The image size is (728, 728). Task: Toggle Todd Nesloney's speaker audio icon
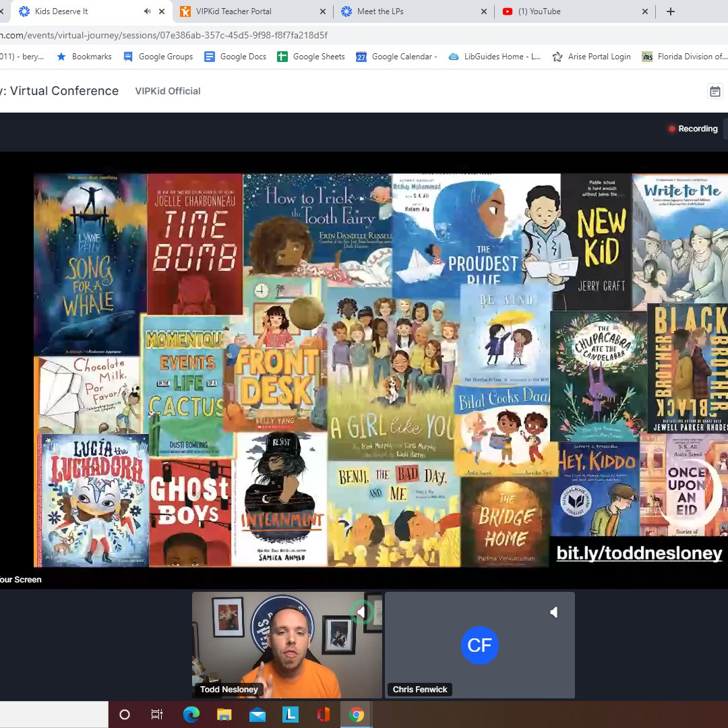pyautogui.click(x=362, y=612)
